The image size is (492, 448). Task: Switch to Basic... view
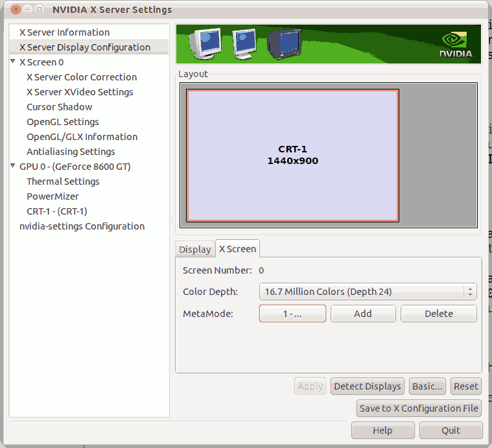[427, 386]
